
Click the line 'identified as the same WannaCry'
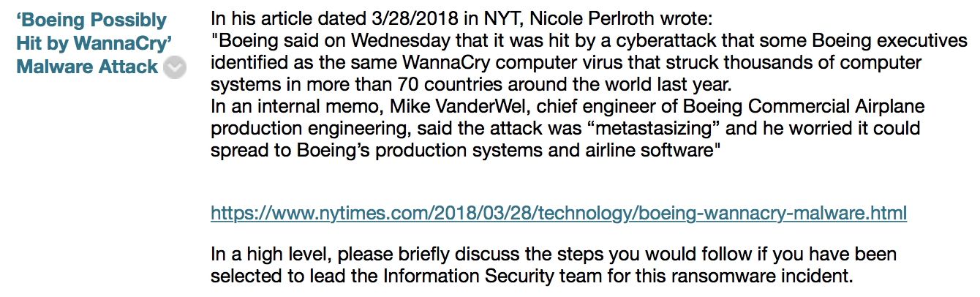[566, 61]
